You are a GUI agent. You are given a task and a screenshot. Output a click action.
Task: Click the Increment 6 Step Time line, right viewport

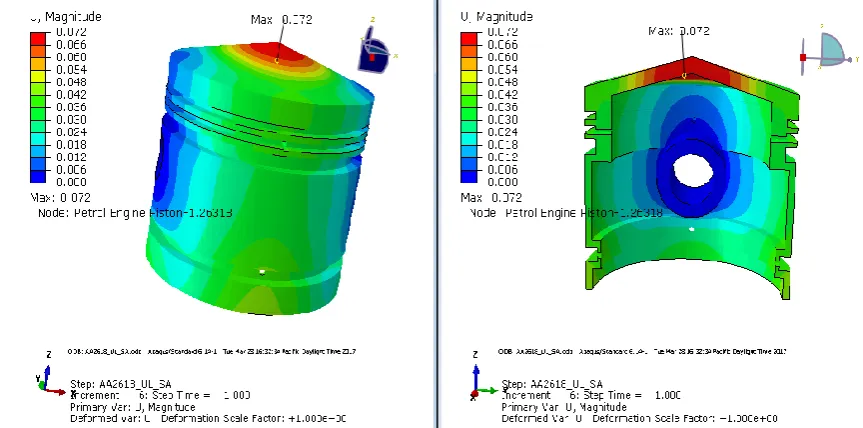pyautogui.click(x=591, y=396)
